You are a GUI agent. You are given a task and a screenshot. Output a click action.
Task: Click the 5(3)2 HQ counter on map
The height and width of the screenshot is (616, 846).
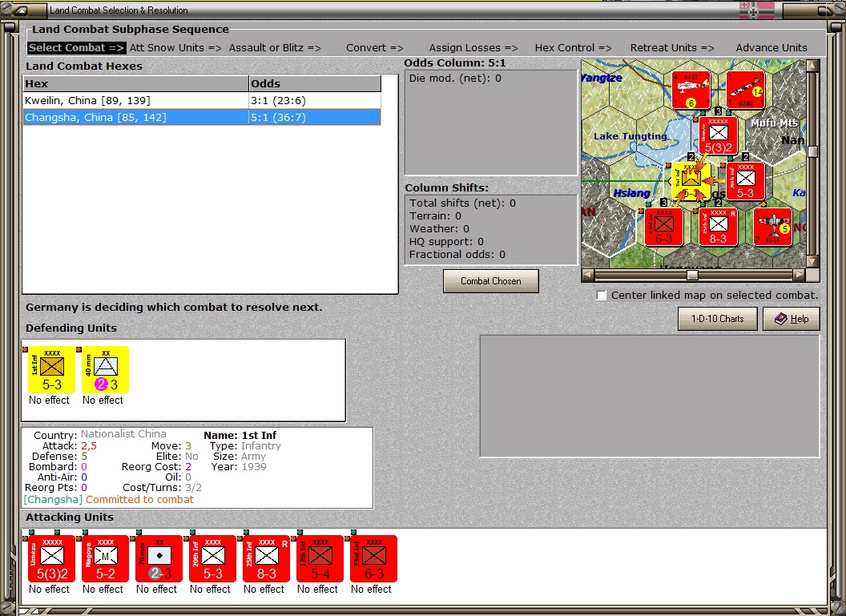pos(718,135)
